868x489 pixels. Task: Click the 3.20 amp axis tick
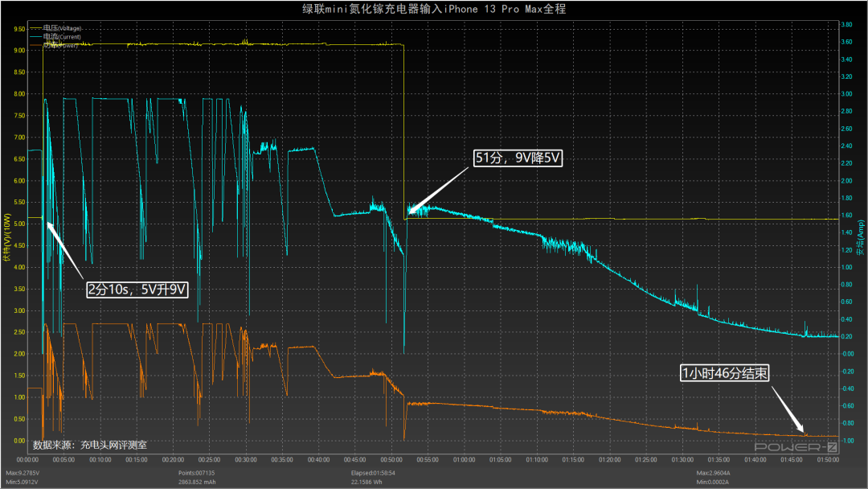[846, 76]
